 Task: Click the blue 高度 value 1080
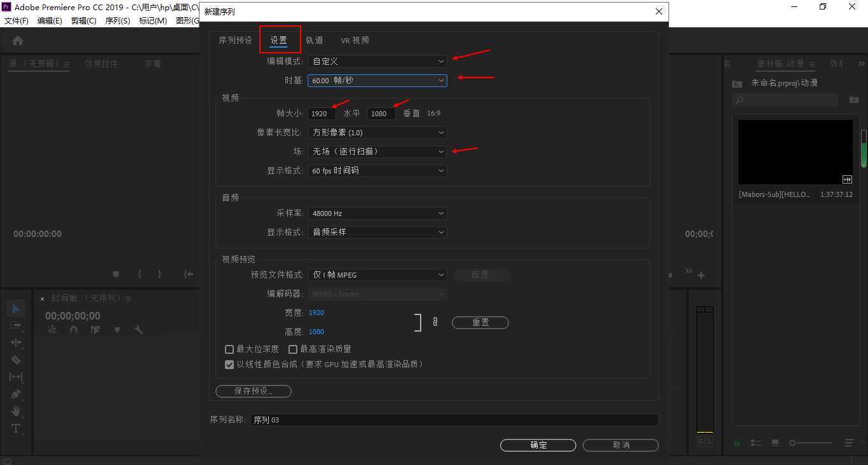click(x=316, y=332)
